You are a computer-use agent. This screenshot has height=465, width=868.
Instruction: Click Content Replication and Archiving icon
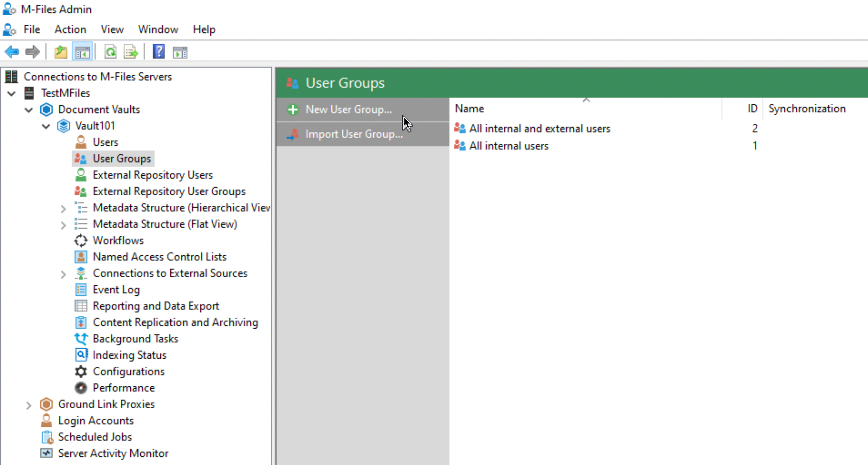pyautogui.click(x=81, y=322)
